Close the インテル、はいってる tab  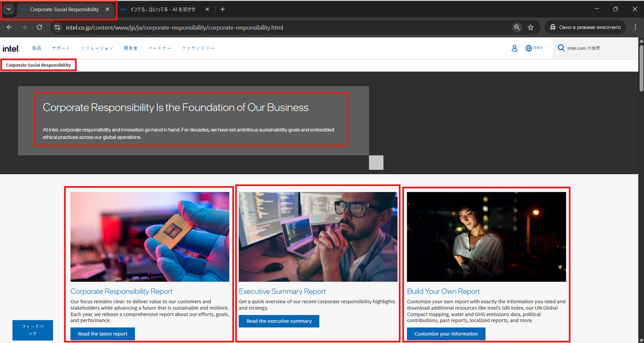pyautogui.click(x=207, y=9)
